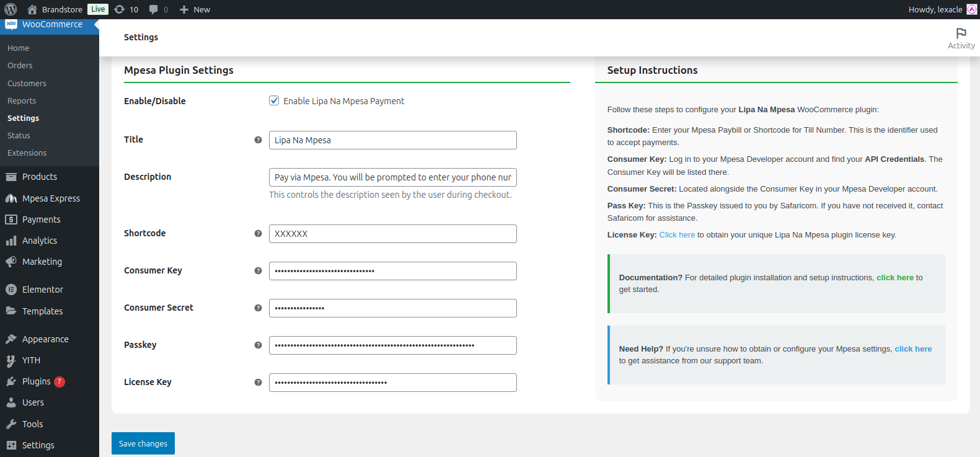
Task: Focus the Passkey password field
Action: (392, 345)
